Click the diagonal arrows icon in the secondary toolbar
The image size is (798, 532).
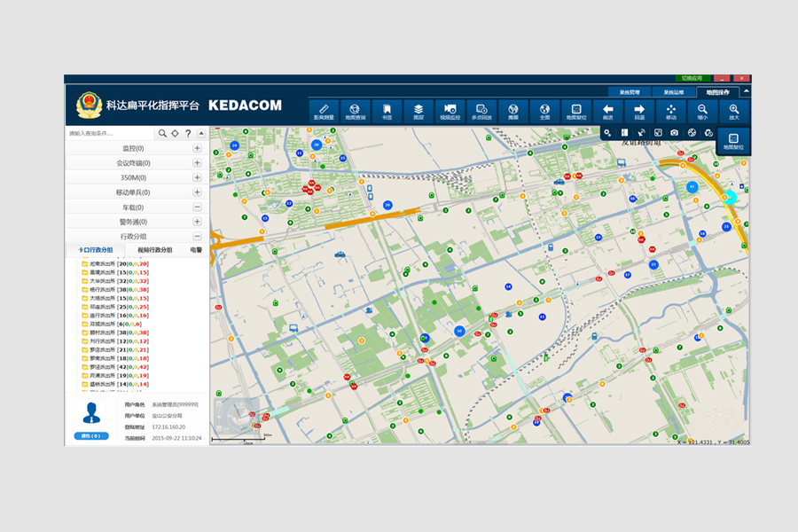[x=641, y=133]
